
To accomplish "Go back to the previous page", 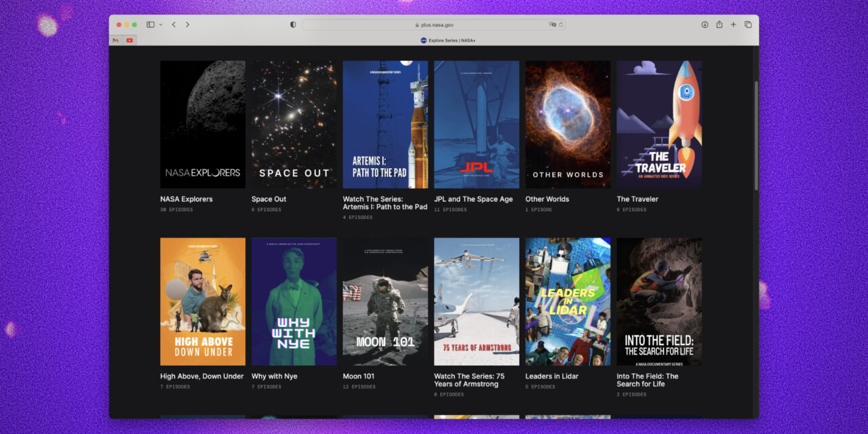I will pyautogui.click(x=174, y=24).
